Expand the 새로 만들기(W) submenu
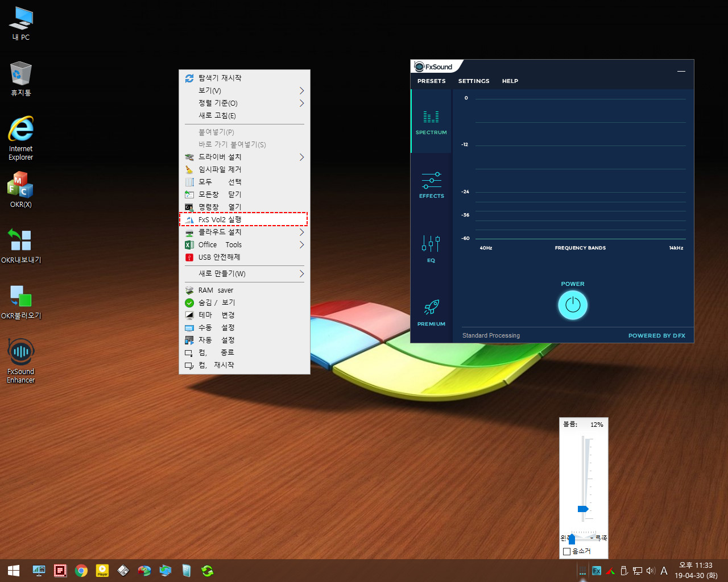The height and width of the screenshot is (582, 728). (x=245, y=273)
